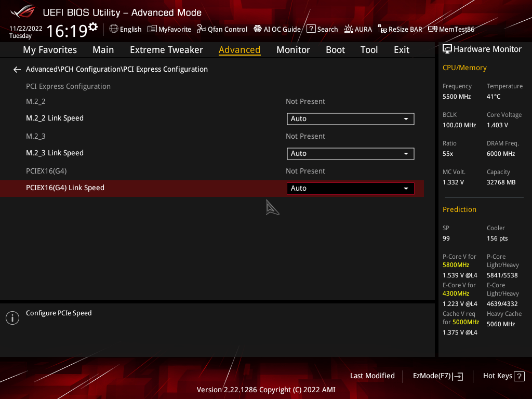Viewport: 532px width, 399px height.
Task: Click the 5000MHz cache requirement value
Action: pyautogui.click(x=466, y=322)
